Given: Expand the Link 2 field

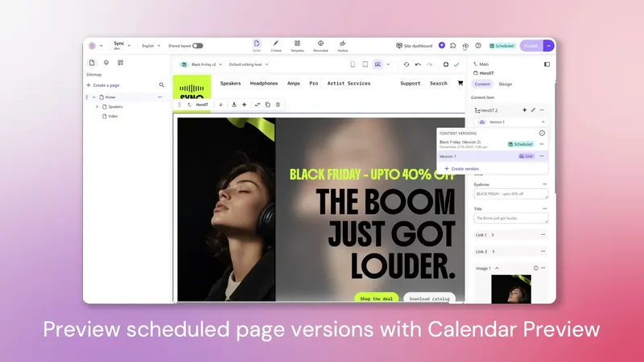Looking at the screenshot, I should coord(493,251).
